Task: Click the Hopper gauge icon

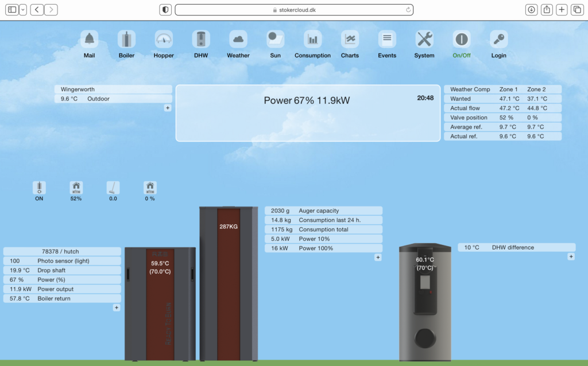Action: (164, 40)
